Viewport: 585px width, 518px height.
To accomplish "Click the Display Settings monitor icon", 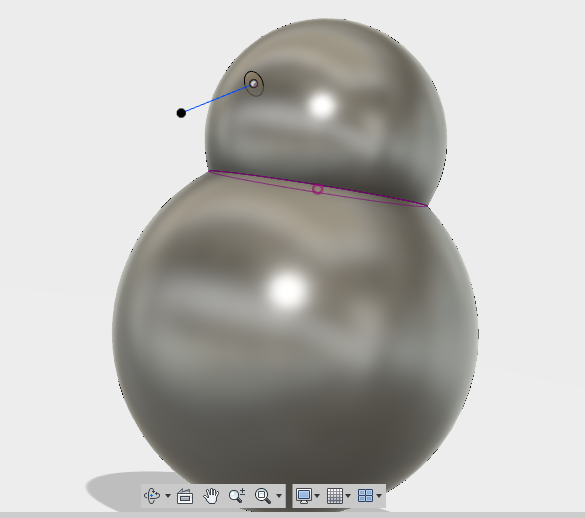I will [304, 496].
